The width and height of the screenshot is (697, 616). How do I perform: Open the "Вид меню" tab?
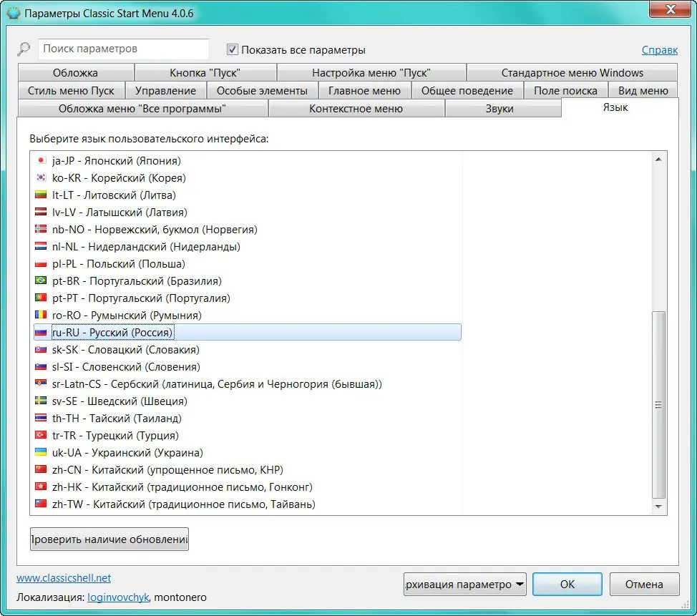click(x=643, y=91)
